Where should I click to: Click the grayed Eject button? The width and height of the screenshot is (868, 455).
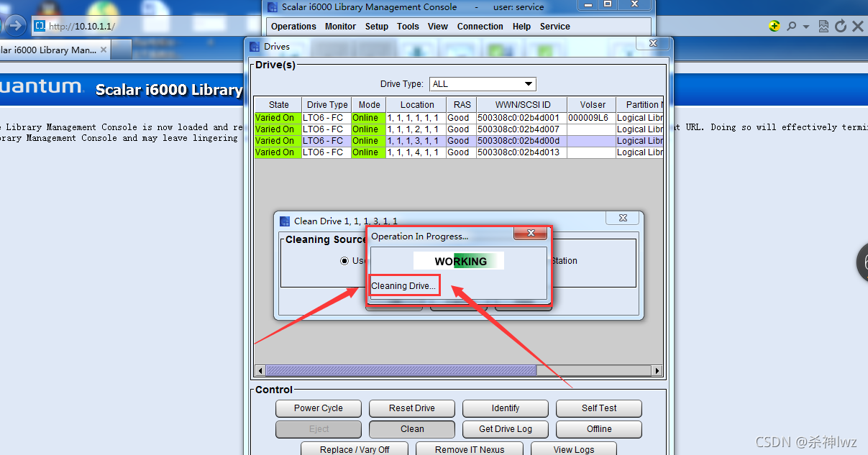[x=319, y=429]
